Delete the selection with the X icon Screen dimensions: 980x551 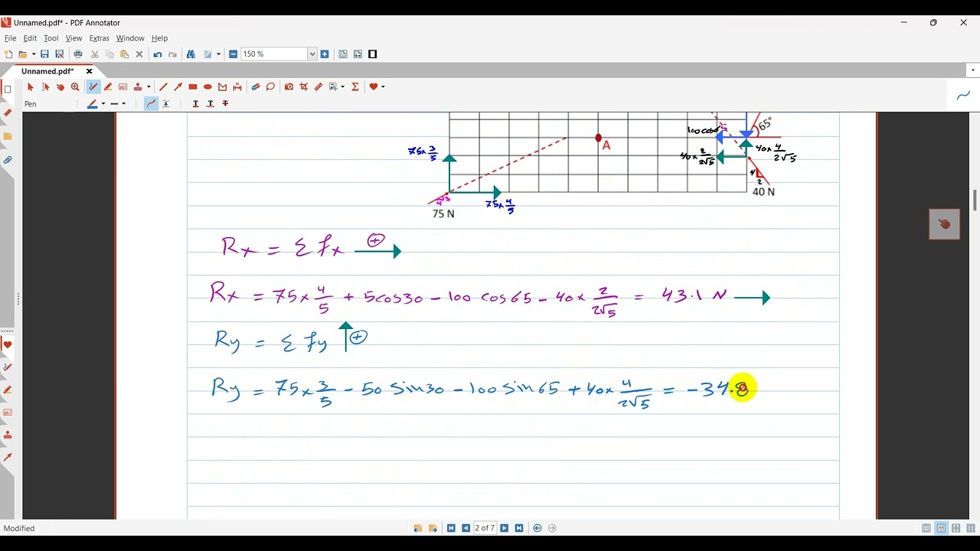tap(139, 54)
